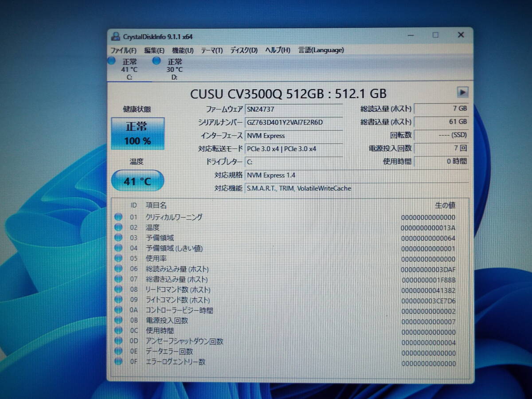Click the blue status orb for drive C:

[112, 61]
